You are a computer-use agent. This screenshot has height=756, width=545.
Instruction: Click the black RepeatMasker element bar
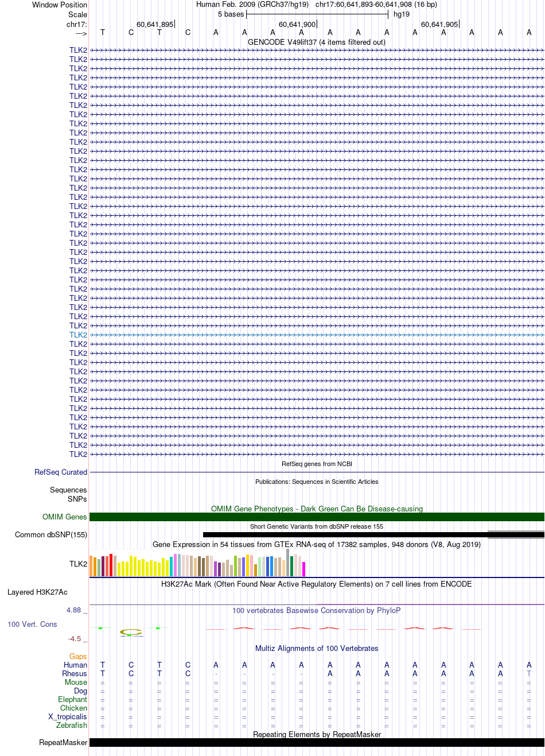(317, 742)
